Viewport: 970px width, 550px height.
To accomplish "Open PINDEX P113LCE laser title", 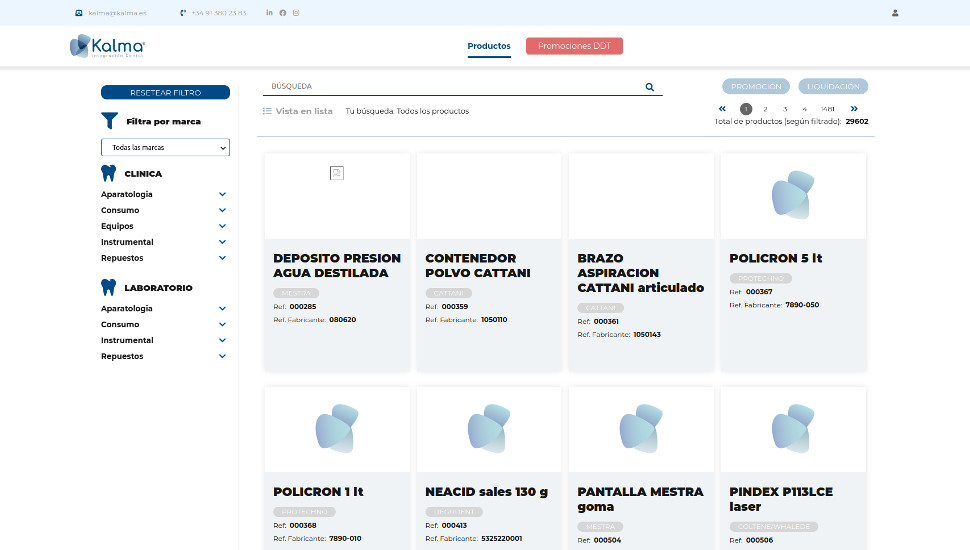I will point(781,499).
